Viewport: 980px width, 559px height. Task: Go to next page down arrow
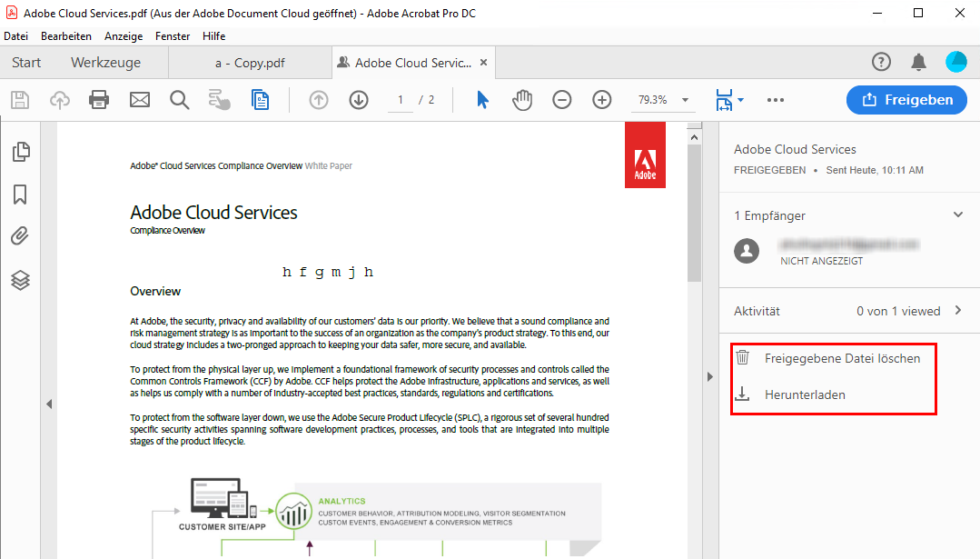[x=359, y=100]
